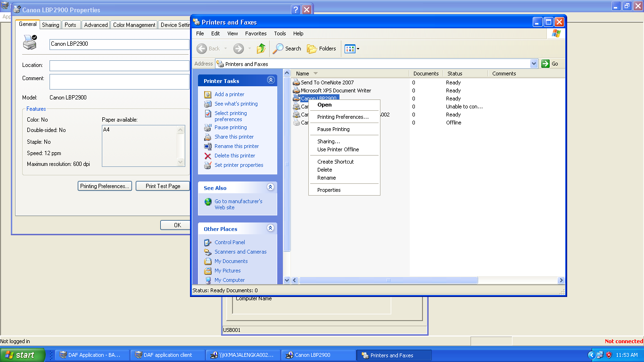
Task: Select Pause Printing in context menu
Action: (x=344, y=129)
